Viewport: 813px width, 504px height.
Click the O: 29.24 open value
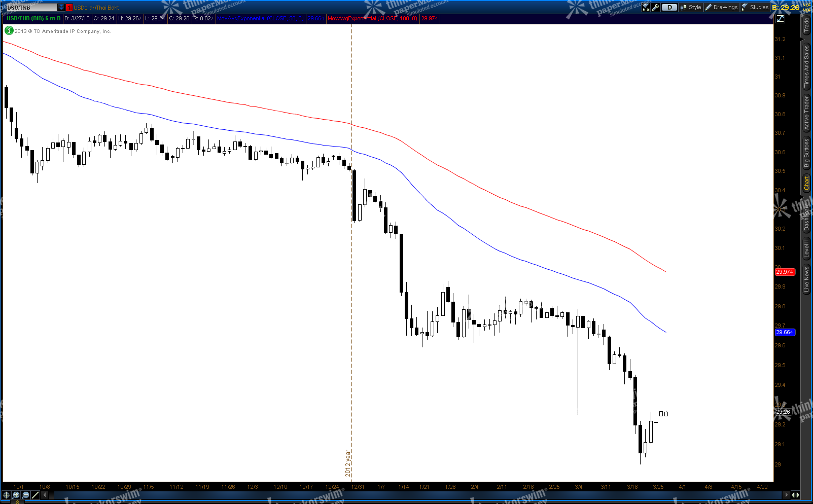point(104,18)
